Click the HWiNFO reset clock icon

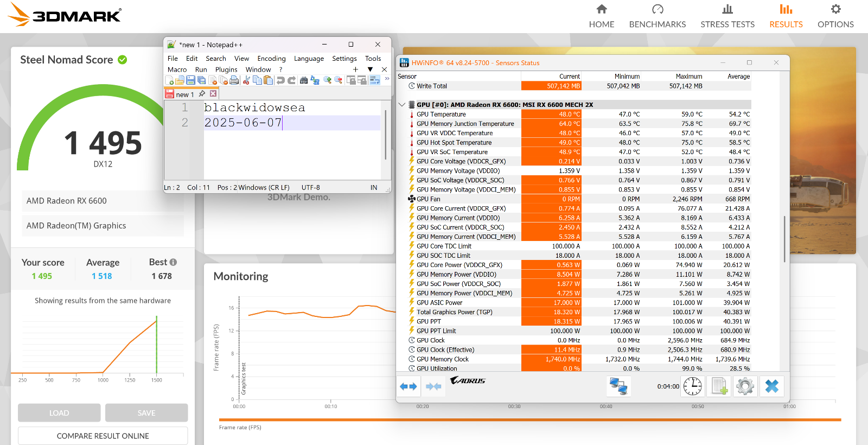tap(693, 386)
